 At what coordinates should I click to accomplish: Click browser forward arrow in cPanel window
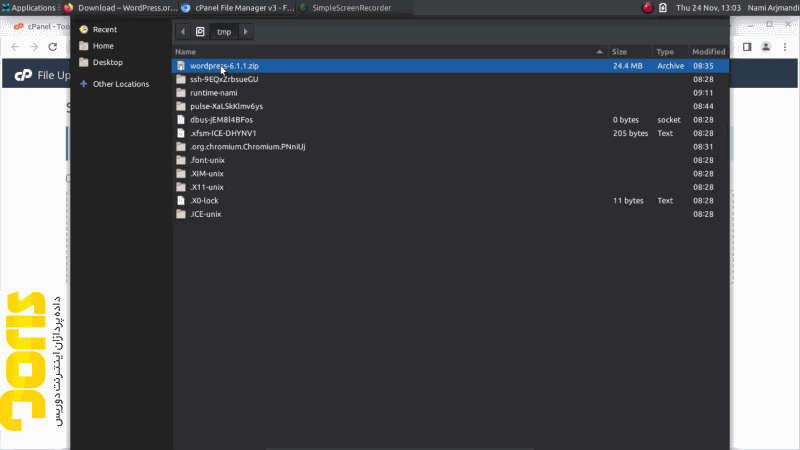(34, 47)
